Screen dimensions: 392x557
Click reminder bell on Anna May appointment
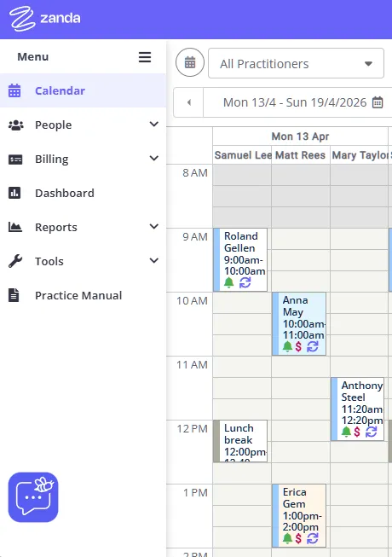(287, 346)
